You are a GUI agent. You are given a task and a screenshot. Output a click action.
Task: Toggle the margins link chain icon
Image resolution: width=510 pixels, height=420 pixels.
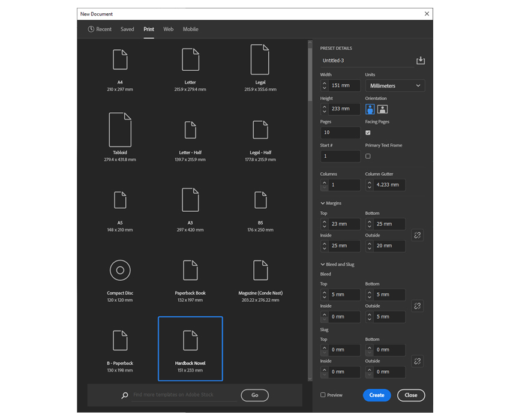click(418, 235)
